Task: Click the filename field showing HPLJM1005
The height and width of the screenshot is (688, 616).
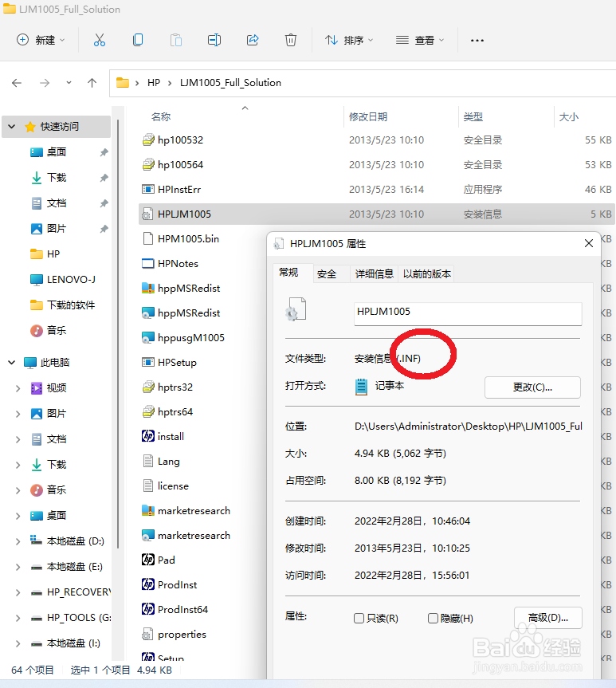Action: 468,313
